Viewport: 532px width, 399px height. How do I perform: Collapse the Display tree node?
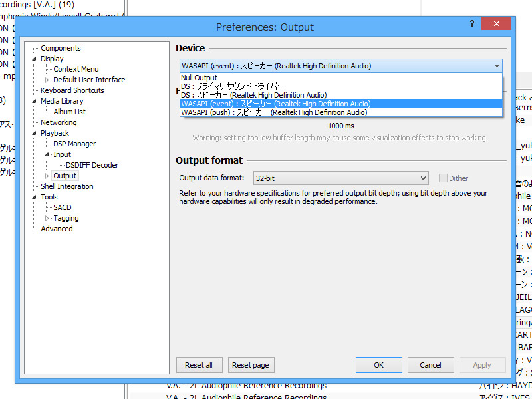(x=35, y=59)
